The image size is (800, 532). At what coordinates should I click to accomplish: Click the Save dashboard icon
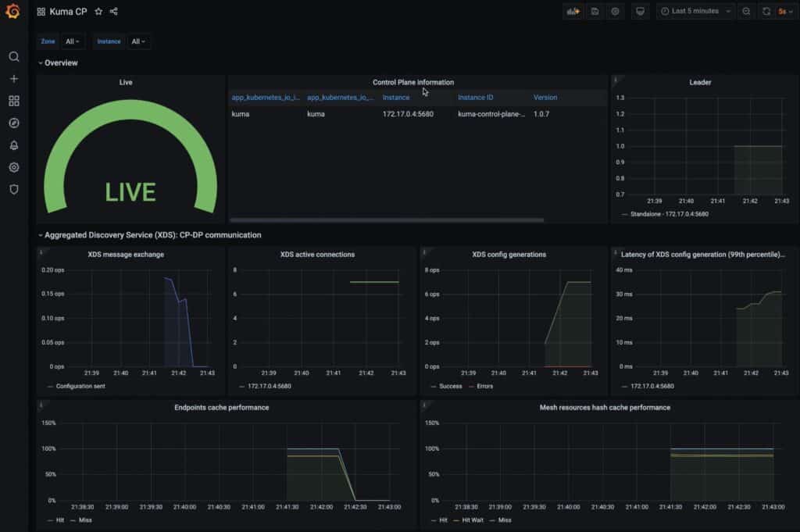click(594, 11)
